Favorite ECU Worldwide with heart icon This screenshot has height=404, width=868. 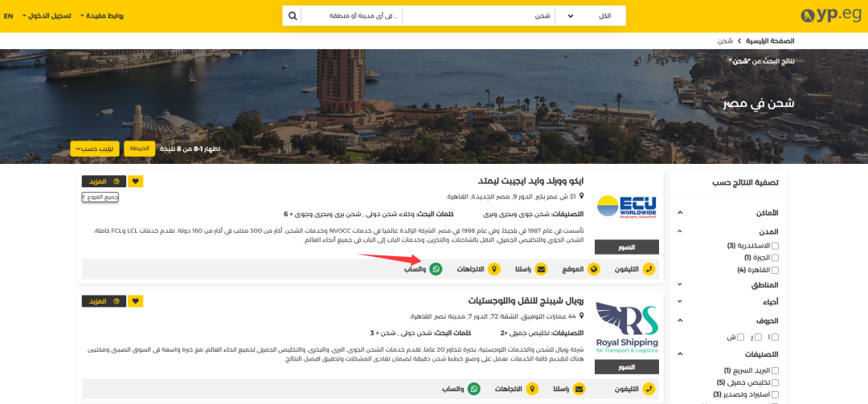(136, 181)
